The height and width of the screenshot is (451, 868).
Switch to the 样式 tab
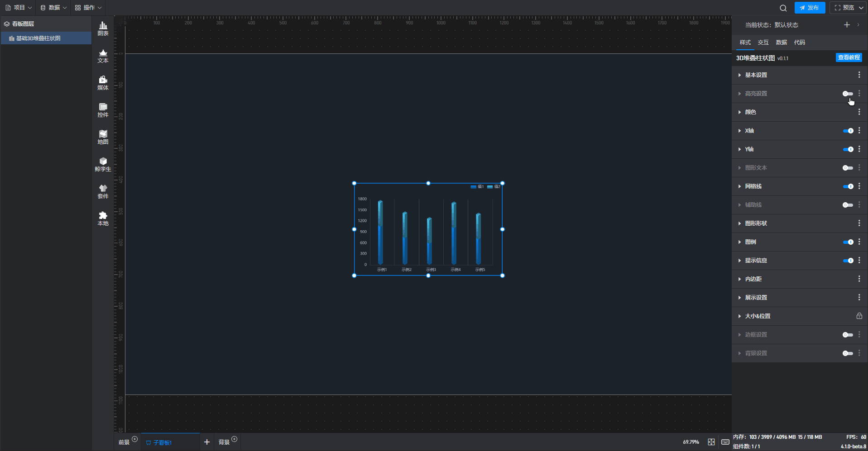click(745, 43)
